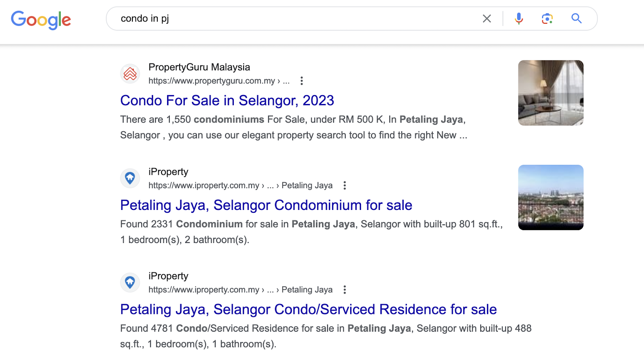Click the blue magnifying glass search icon
Screen dimensions: 644x353
(x=576, y=18)
